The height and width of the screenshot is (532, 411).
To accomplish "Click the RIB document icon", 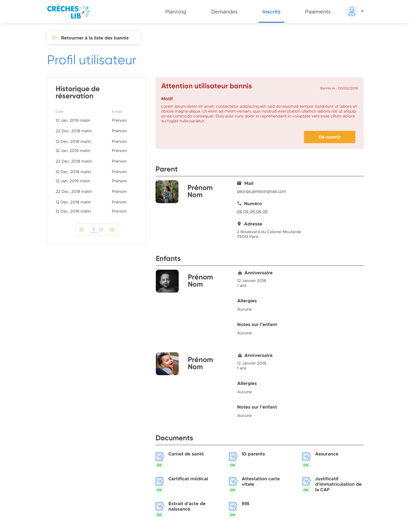I will coord(233,506).
